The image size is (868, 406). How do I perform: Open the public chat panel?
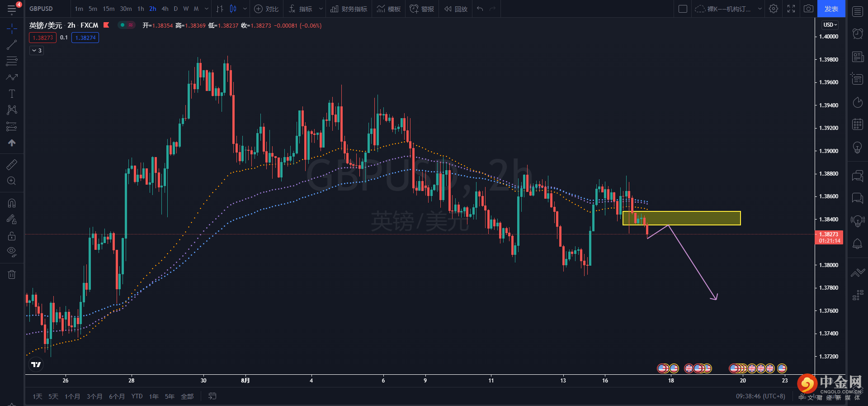(x=858, y=176)
